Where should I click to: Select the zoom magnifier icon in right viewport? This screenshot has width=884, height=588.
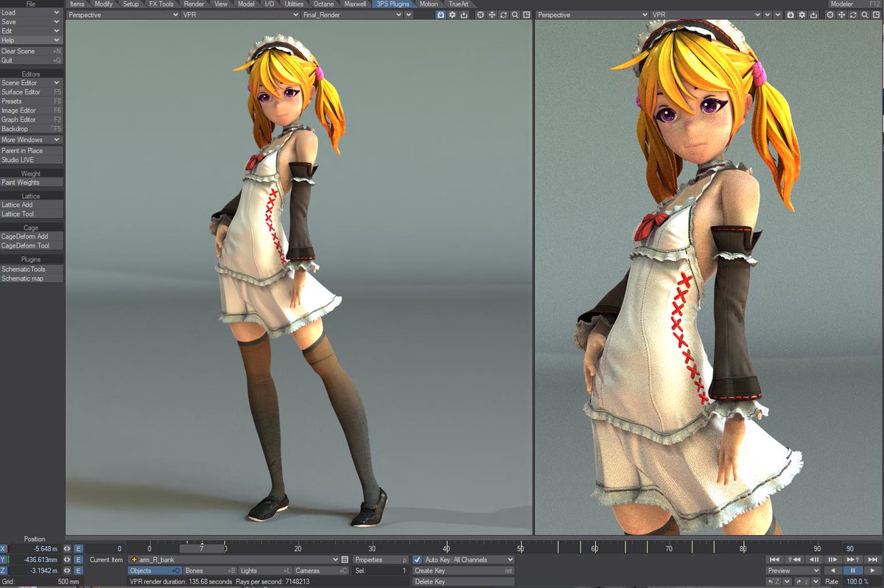tap(864, 14)
